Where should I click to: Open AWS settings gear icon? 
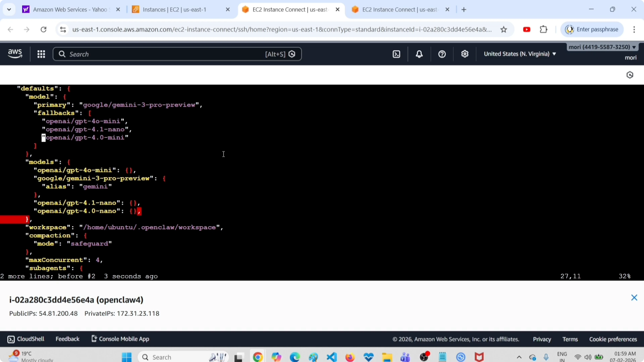[x=465, y=54]
